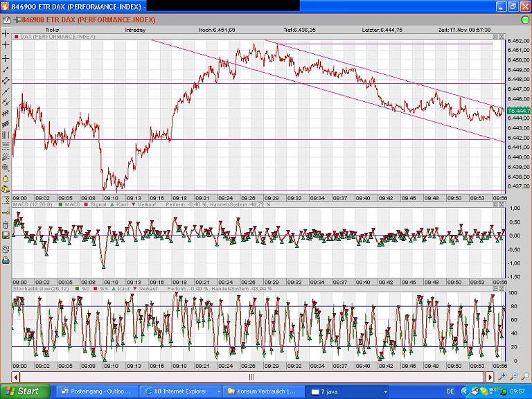The image size is (532, 399).
Task: Close the Stochastik slow indicator panel
Action: click(x=502, y=288)
